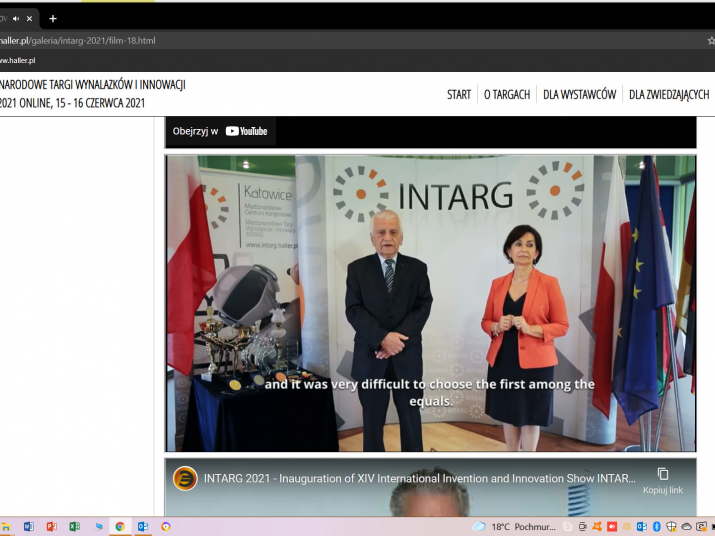Open a new browser tab
715x536 pixels.
tap(53, 18)
